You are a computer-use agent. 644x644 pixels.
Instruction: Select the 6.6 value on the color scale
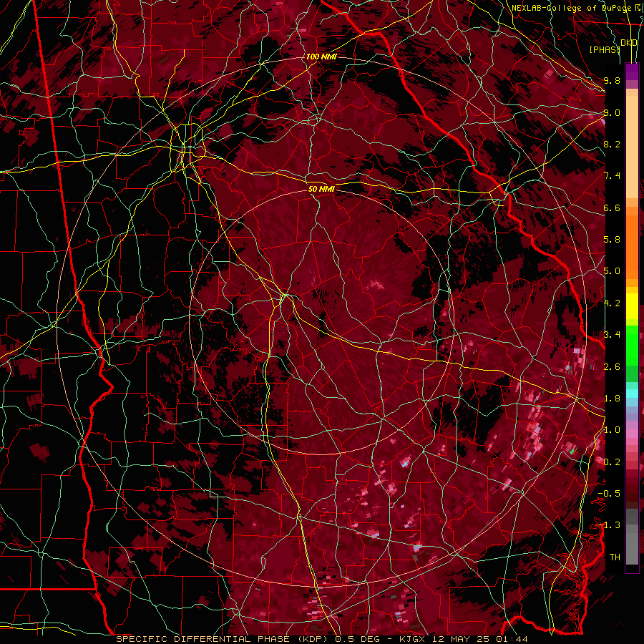(612, 208)
